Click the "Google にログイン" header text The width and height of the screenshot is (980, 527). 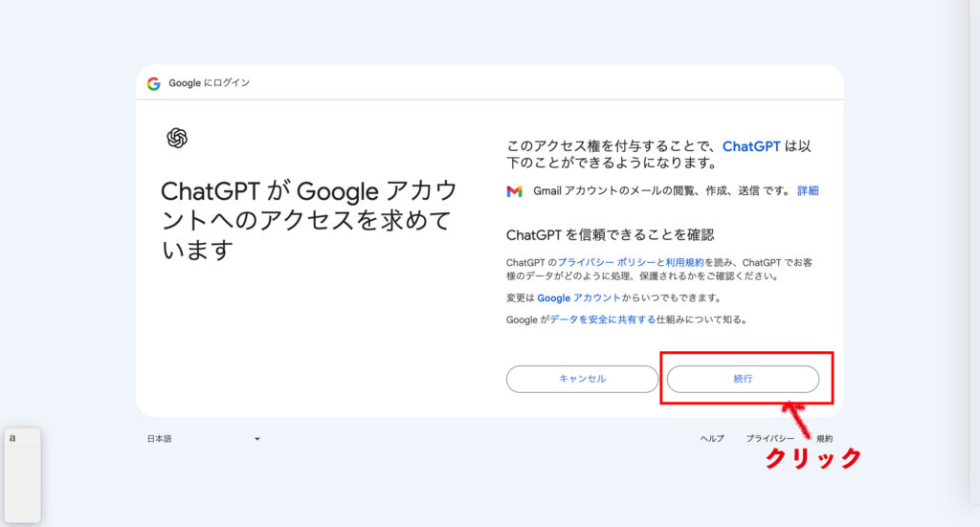pos(209,83)
